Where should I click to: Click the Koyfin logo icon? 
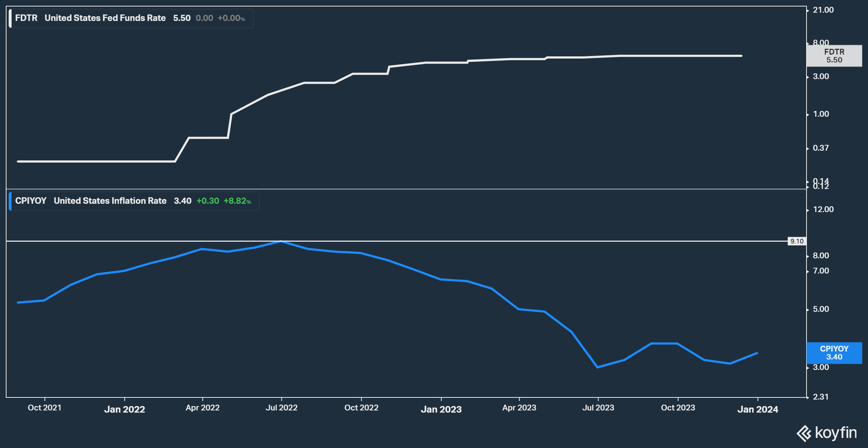804,433
